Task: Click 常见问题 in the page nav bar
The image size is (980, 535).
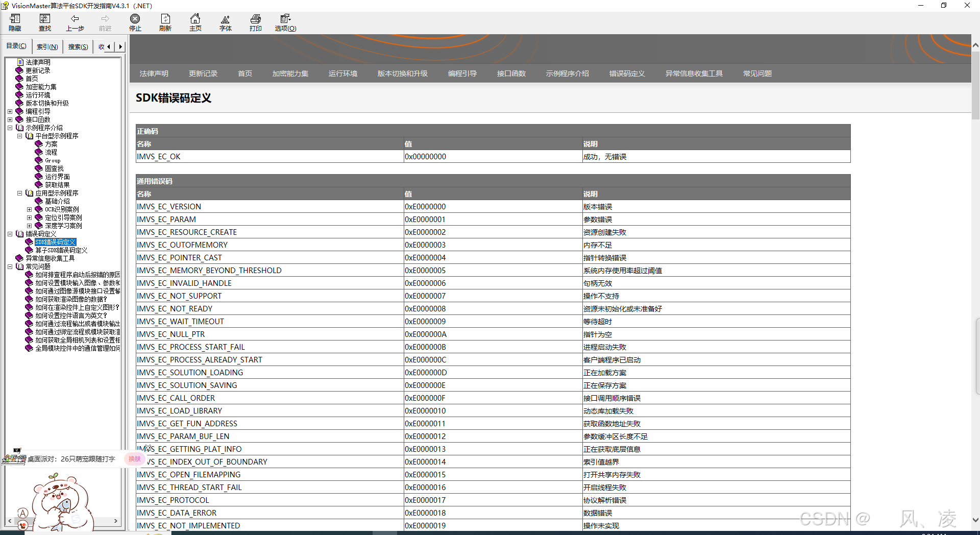Action: pos(757,74)
